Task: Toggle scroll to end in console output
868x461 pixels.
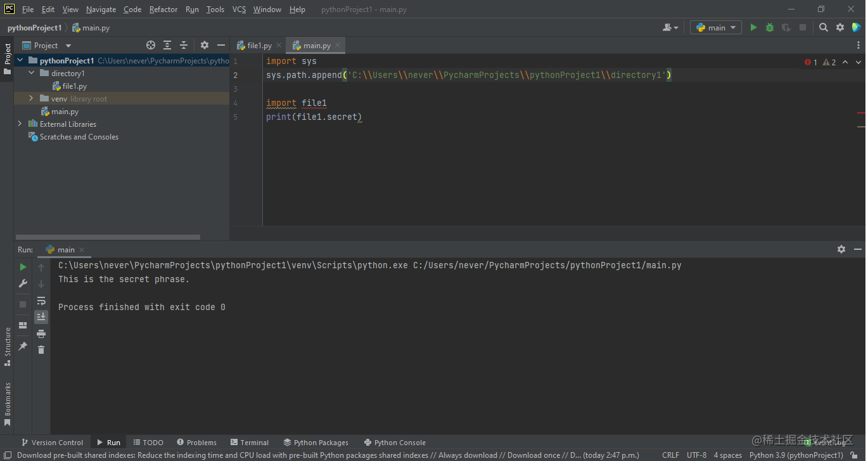Action: [41, 316]
